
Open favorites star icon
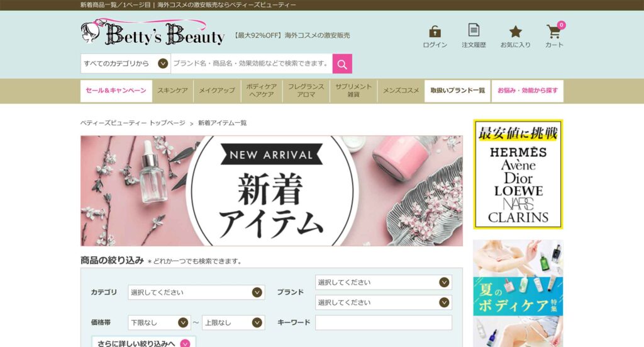click(515, 31)
